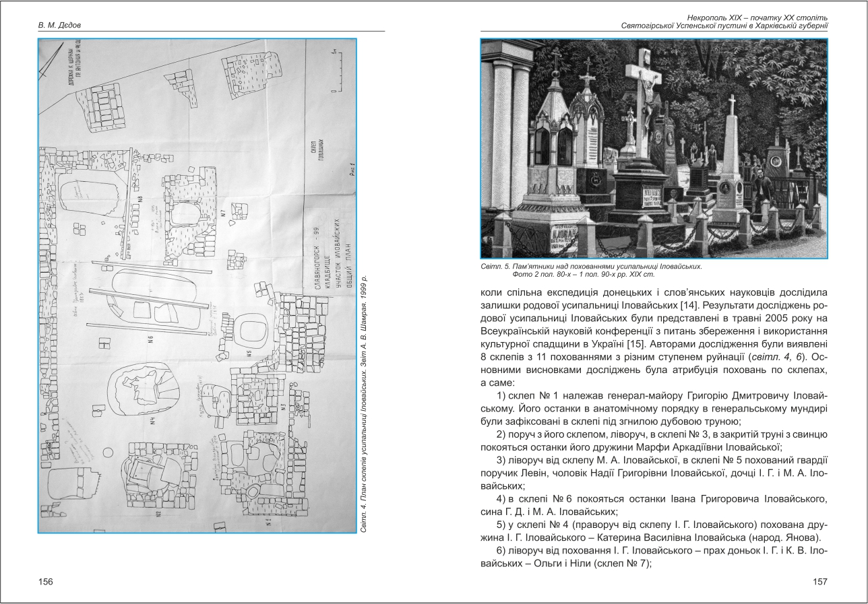This screenshot has width=868, height=604.
Task: Click page number 157
Action: coord(819,581)
